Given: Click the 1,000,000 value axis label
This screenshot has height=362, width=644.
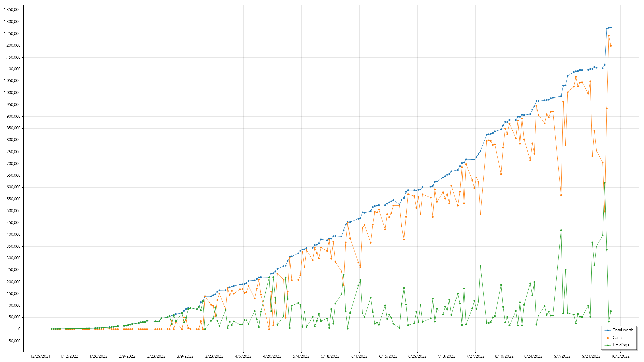Looking at the screenshot, I should click(x=12, y=93).
